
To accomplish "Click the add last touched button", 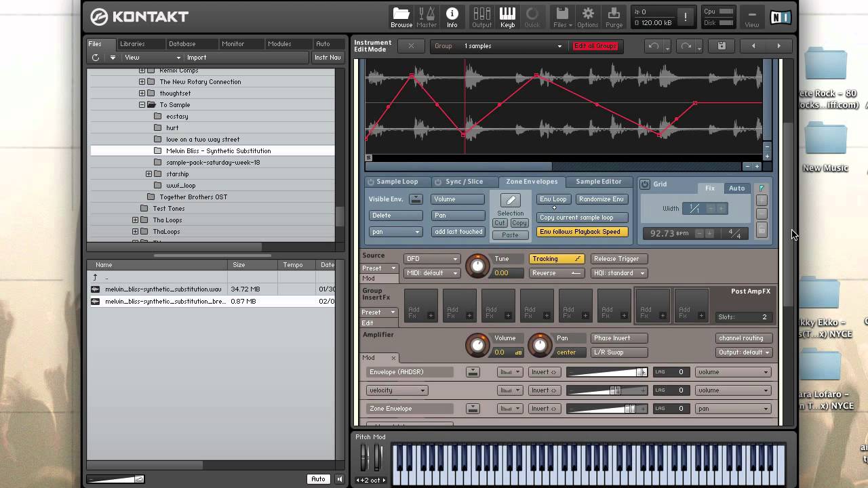I will pyautogui.click(x=458, y=232).
